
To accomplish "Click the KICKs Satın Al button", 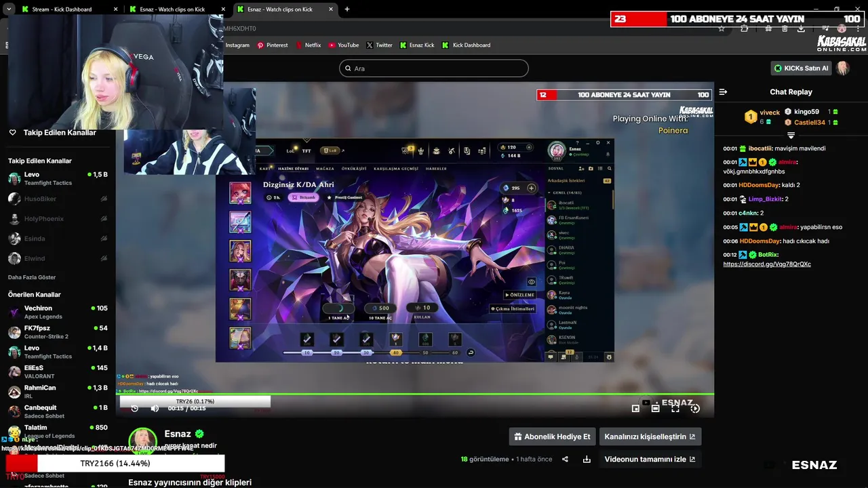I will tap(802, 68).
